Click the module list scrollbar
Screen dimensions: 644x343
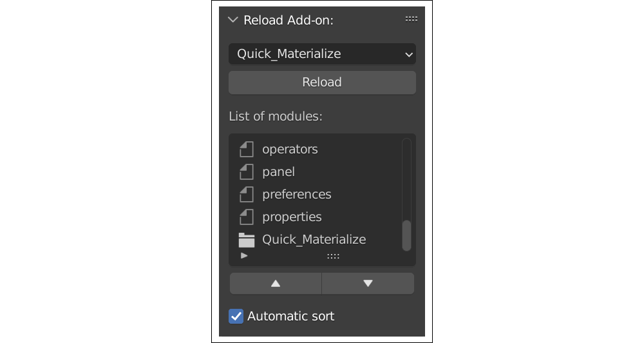[x=406, y=235]
